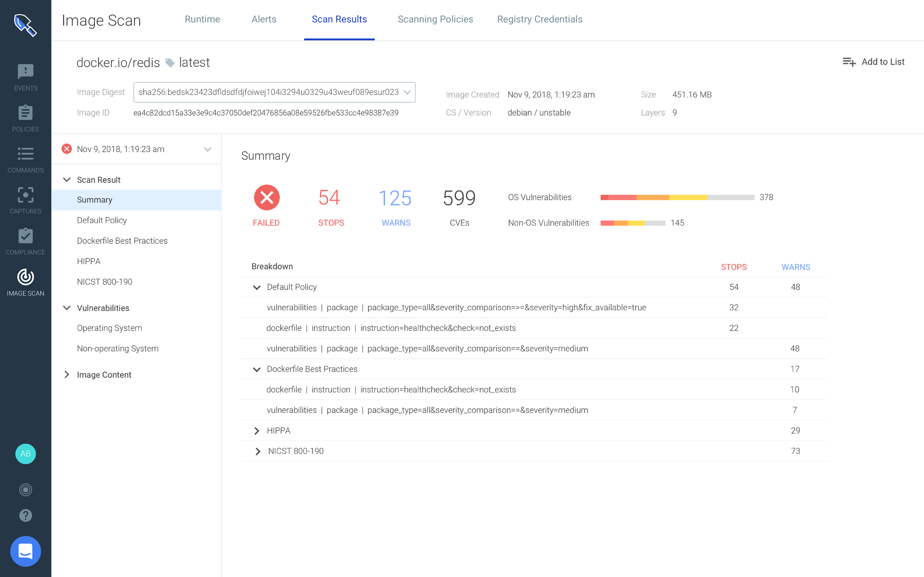Screen dimensions: 924x577
Task: Switch to the Scanning Policies tab
Action: 435,19
